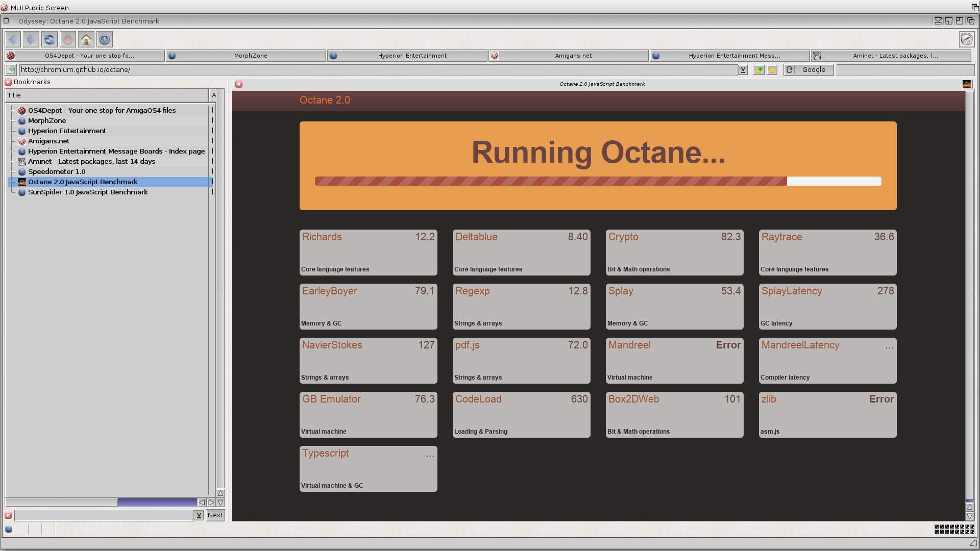Open the URL history dropdown arrow
The width and height of the screenshot is (980, 551).
(743, 70)
